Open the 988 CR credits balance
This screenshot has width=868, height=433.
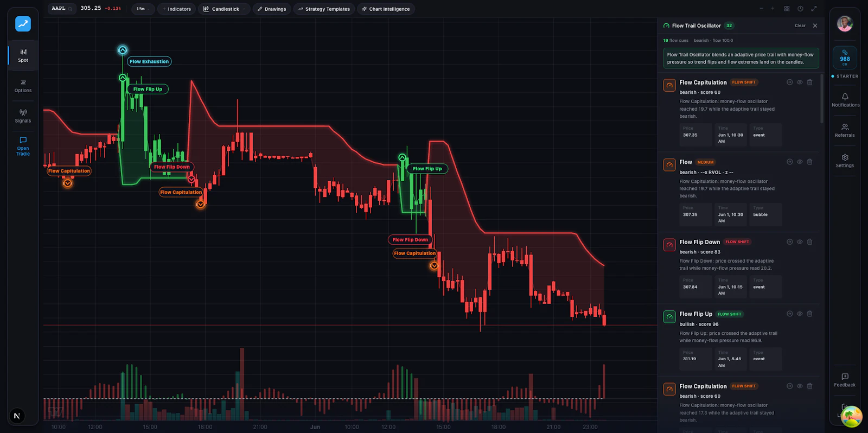point(845,58)
